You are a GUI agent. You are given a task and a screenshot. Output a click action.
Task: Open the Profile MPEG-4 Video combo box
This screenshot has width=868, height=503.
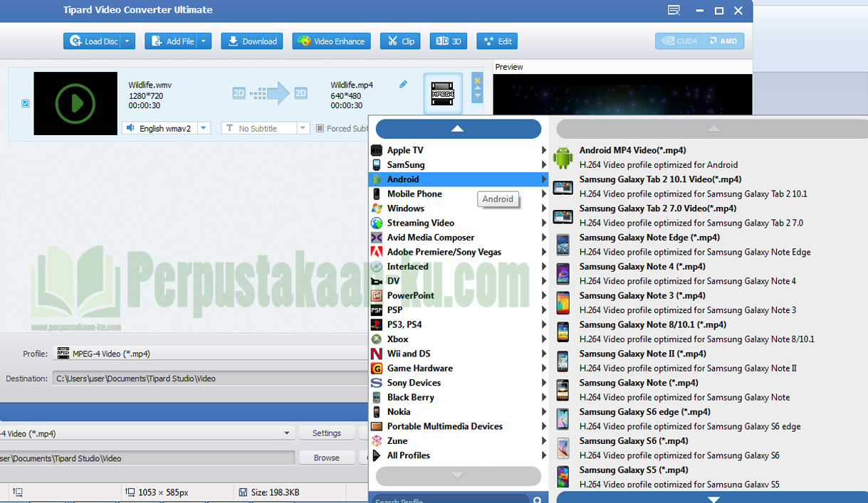point(211,354)
